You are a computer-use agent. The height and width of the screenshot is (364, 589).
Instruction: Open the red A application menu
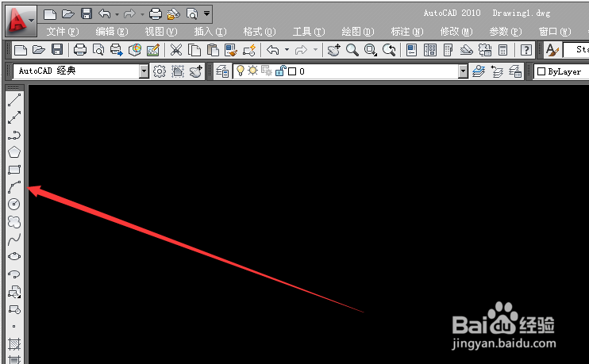click(x=21, y=20)
